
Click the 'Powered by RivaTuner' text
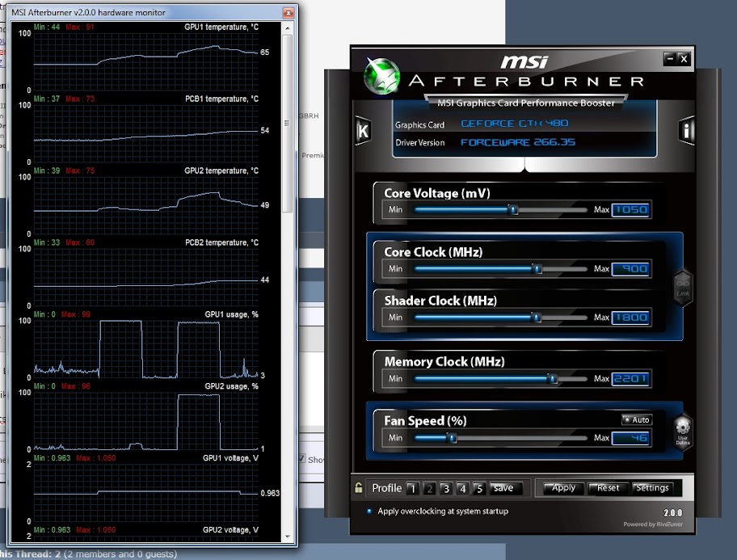(653, 524)
